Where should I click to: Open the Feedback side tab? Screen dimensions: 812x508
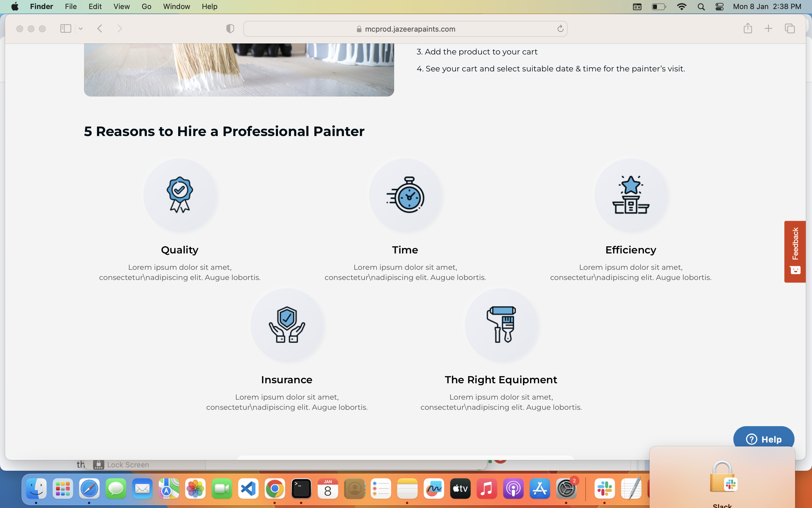[x=795, y=252]
